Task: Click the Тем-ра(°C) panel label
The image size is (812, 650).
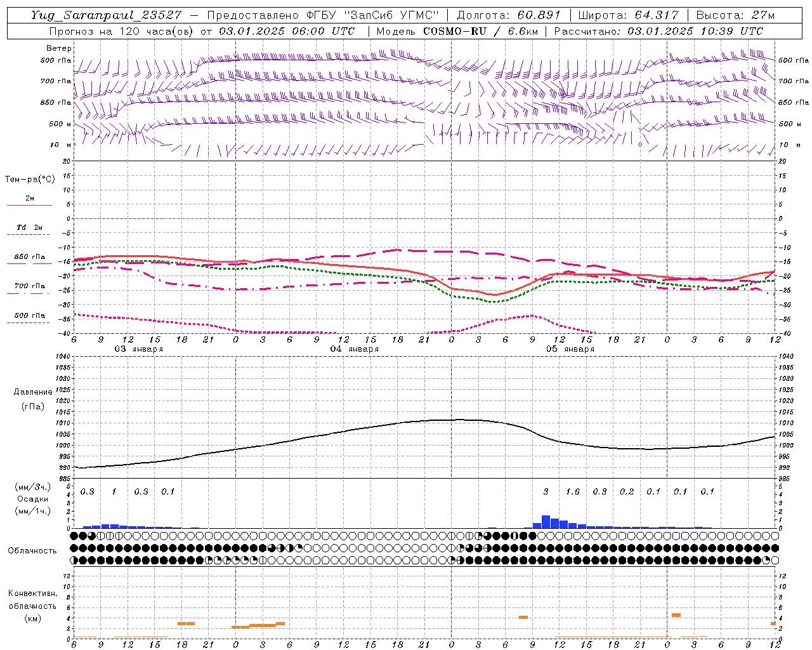Action: [30, 180]
